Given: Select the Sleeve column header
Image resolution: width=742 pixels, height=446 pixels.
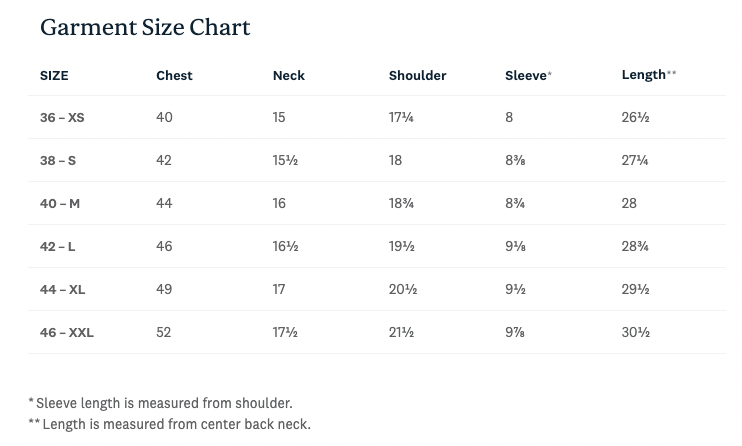Looking at the screenshot, I should tap(526, 76).
